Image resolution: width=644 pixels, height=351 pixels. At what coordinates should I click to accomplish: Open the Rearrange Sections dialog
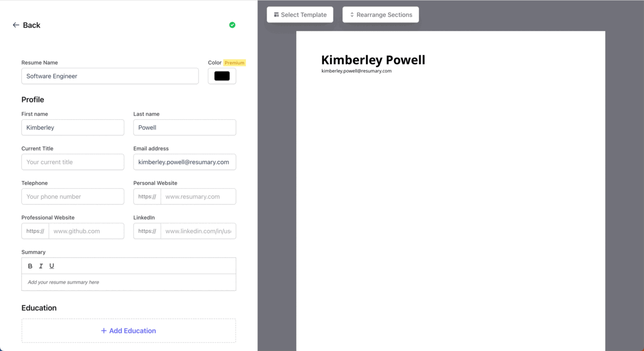pos(380,14)
